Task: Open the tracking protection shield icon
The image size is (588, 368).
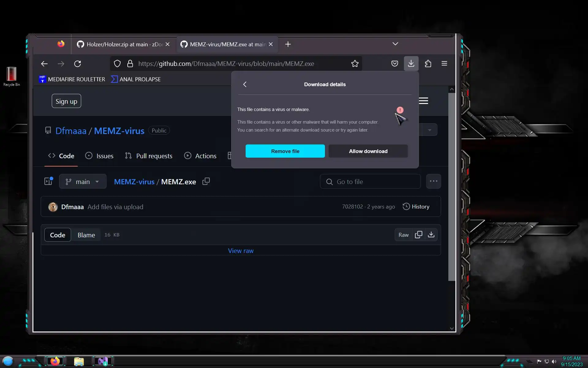Action: pos(117,63)
